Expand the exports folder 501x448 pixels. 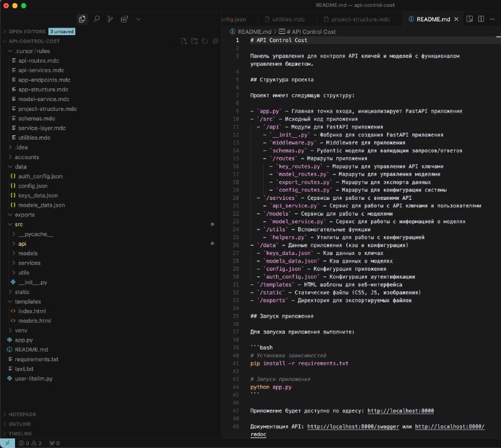[24, 215]
